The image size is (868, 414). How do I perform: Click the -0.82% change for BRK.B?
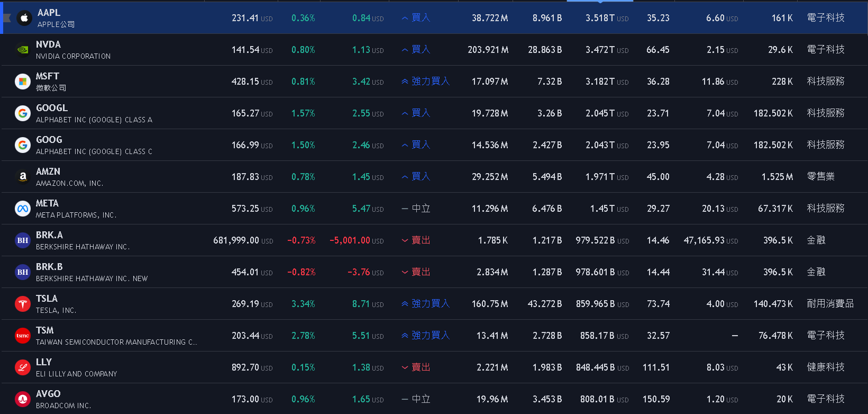pos(301,272)
